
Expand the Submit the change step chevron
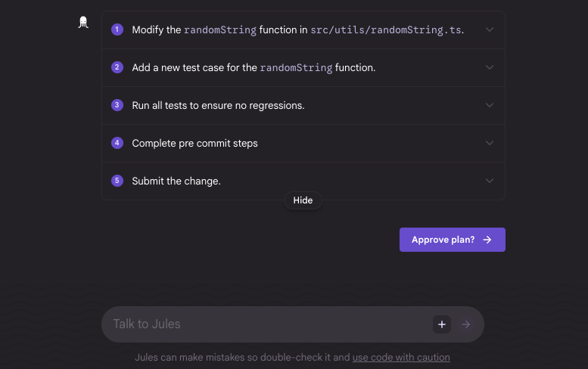(490, 181)
